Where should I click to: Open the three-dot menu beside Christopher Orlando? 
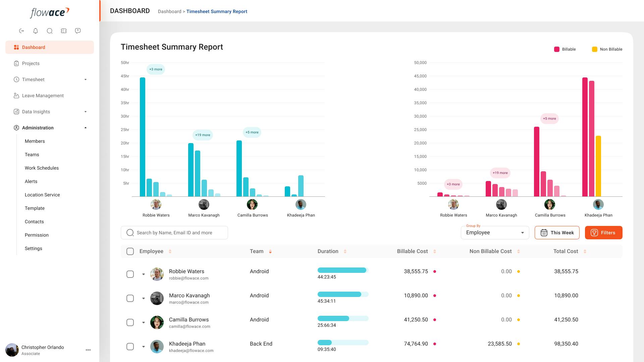coord(88,350)
